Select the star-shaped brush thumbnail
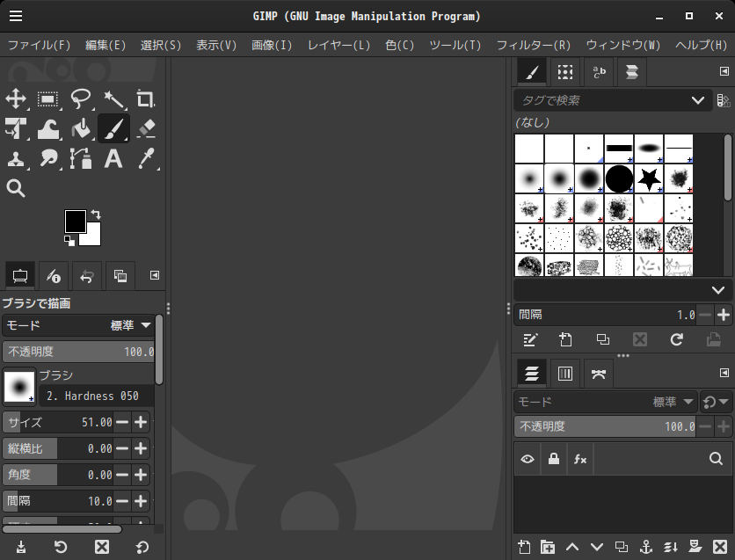 pyautogui.click(x=649, y=179)
